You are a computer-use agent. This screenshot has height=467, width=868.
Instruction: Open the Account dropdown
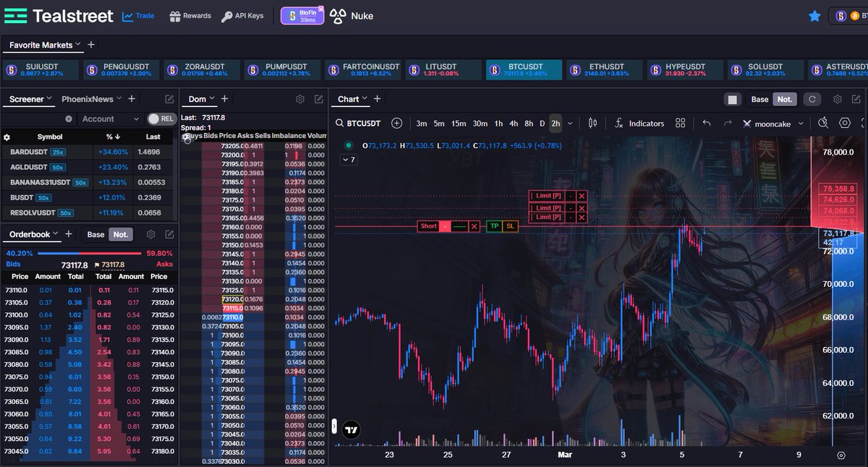(111, 119)
